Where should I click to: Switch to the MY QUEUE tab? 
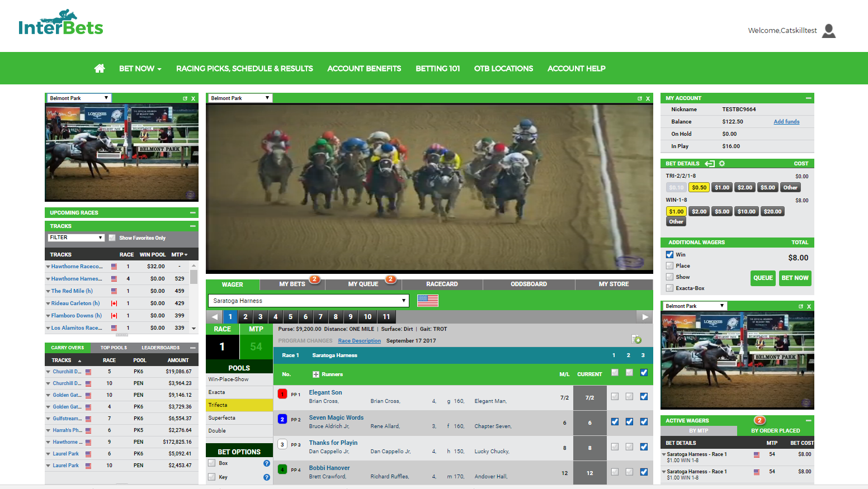pos(363,284)
